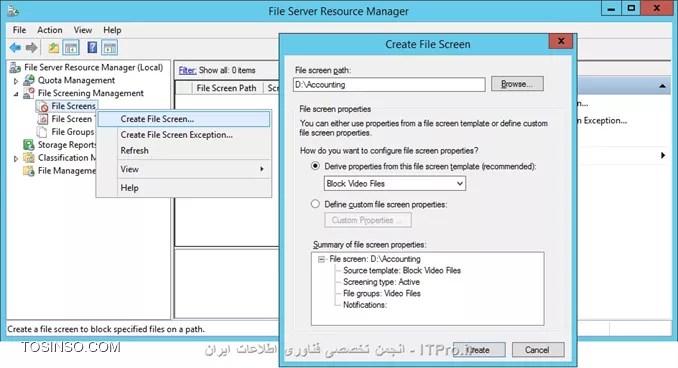Choose Create File Screen... from context menu

pyautogui.click(x=184, y=119)
